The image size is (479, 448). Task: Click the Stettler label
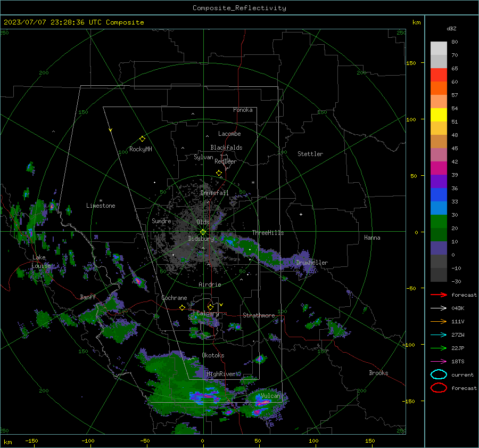tap(310, 154)
